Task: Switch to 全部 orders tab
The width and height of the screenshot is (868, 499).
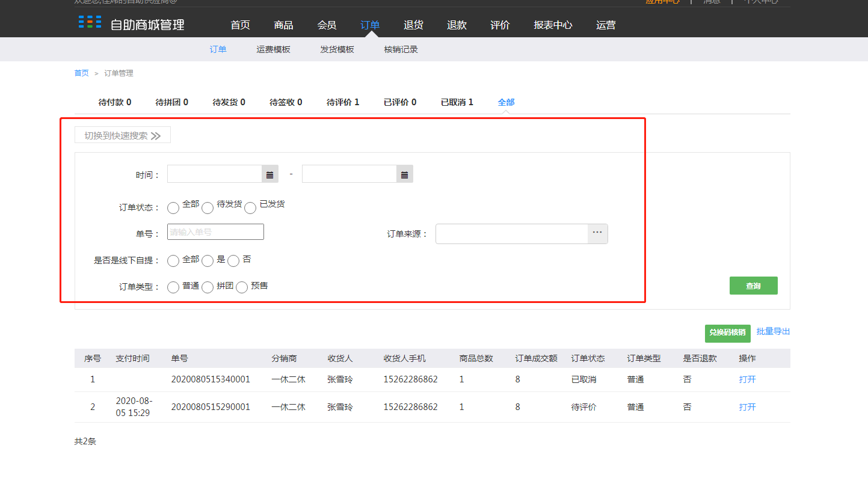Action: click(506, 102)
